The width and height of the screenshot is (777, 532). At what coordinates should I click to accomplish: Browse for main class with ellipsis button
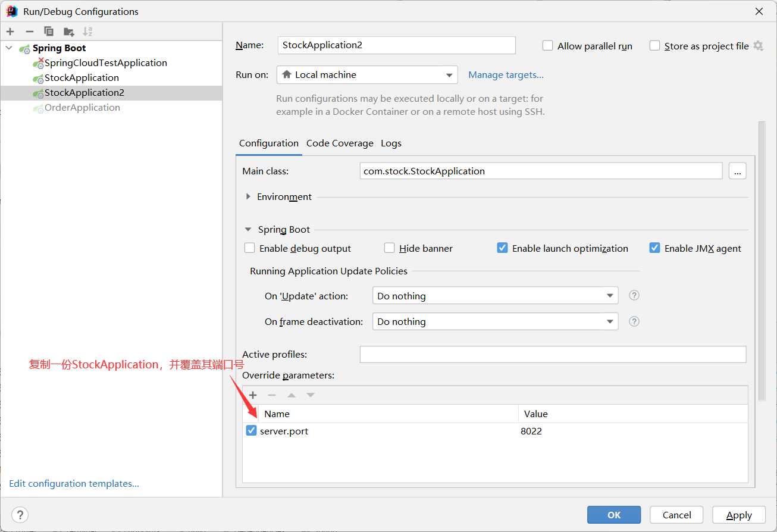pos(738,171)
